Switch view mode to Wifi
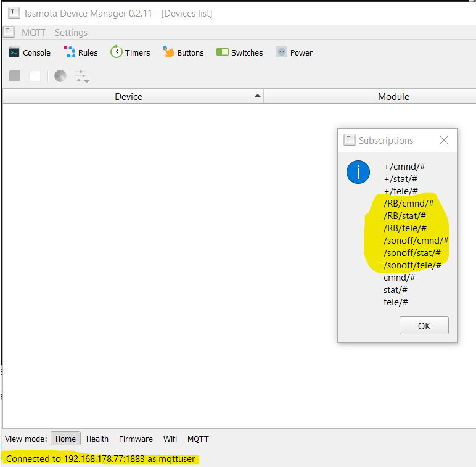476x467 pixels. click(x=170, y=439)
